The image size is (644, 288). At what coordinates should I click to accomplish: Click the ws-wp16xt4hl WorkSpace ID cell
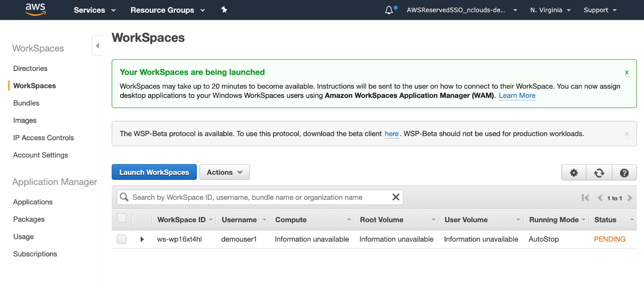[x=179, y=239]
